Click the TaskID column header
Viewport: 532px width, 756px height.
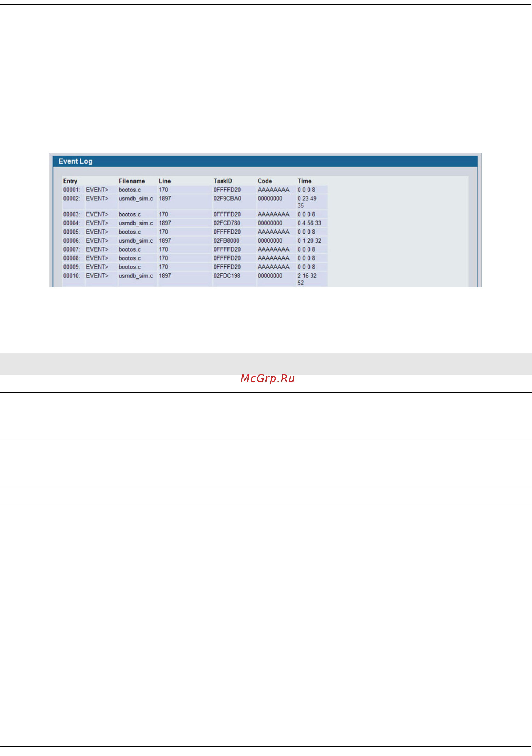click(223, 181)
